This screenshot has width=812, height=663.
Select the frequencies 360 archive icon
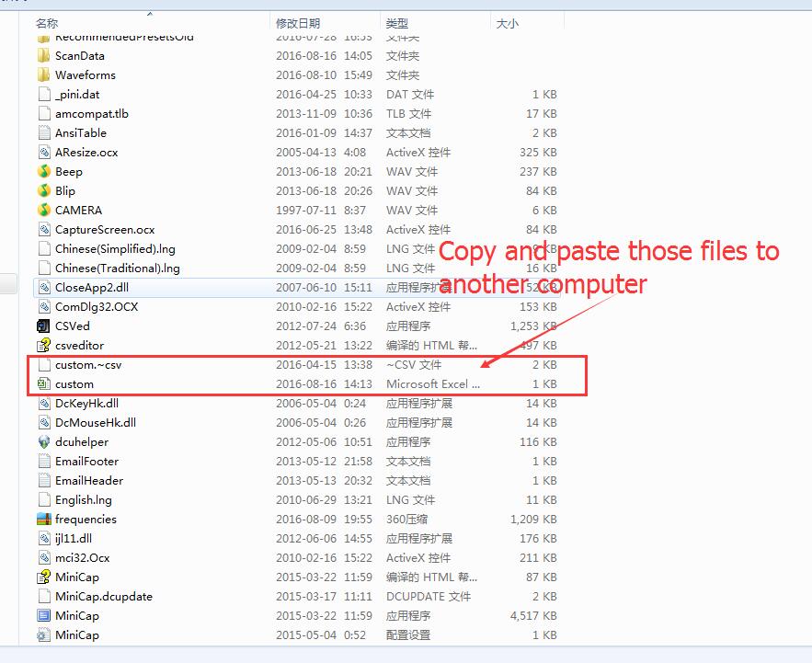click(43, 519)
